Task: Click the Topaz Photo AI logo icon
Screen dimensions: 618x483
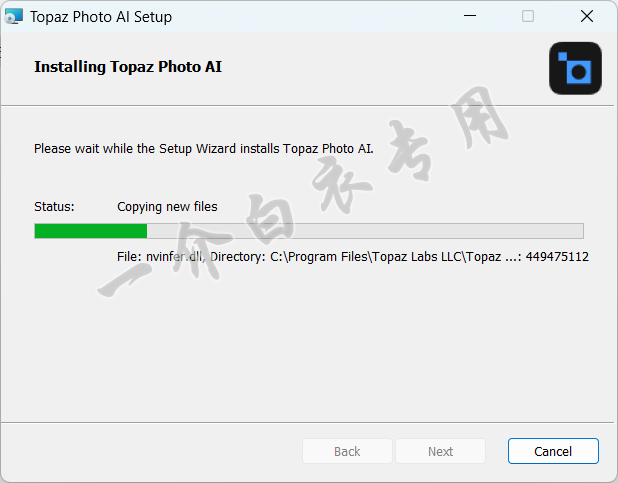Action: pyautogui.click(x=575, y=68)
